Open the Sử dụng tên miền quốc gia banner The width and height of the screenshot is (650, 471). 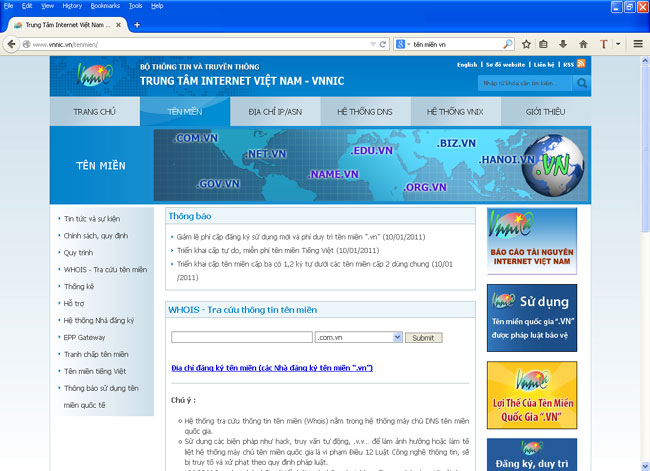532,318
